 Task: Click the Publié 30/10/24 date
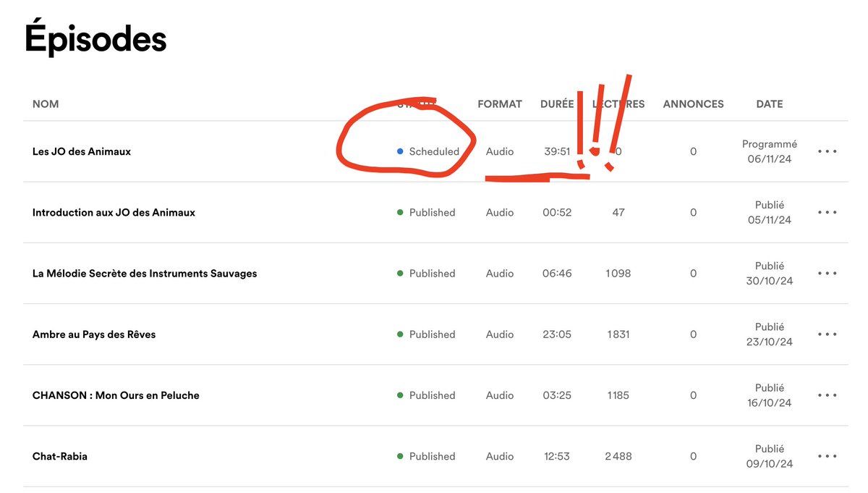click(770, 274)
